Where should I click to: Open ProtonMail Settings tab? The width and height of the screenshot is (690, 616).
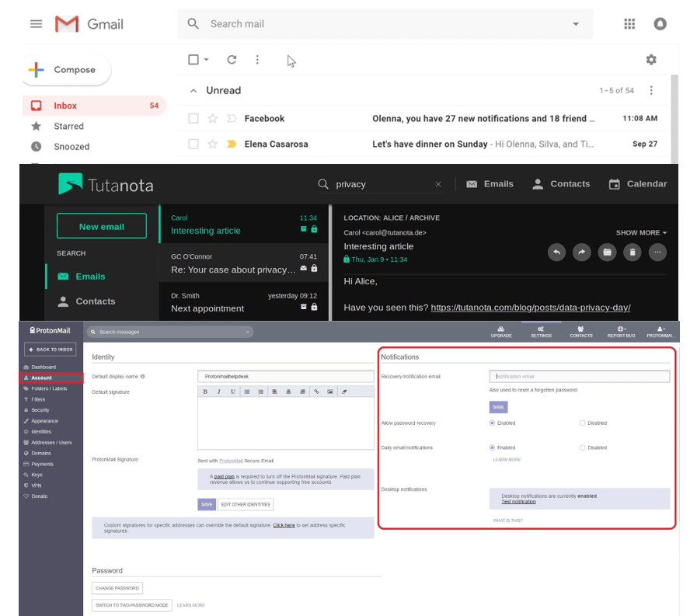(x=541, y=332)
